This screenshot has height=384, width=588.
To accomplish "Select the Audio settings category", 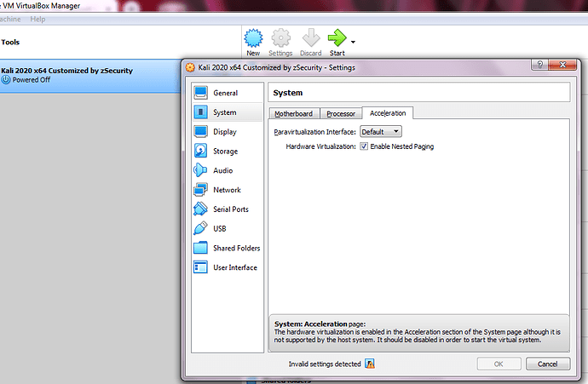I will coord(223,170).
